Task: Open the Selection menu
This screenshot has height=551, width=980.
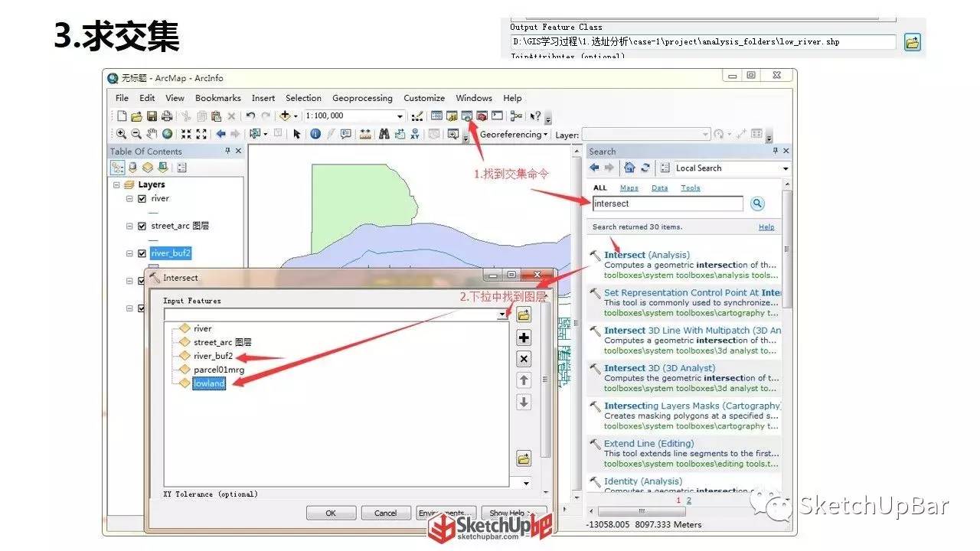Action: tap(303, 98)
